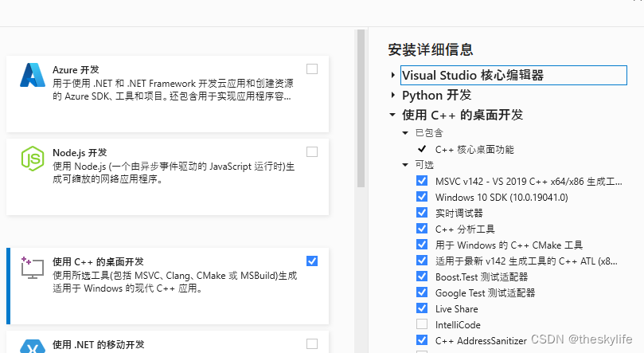Select the Python 开发 tree item
The width and height of the screenshot is (644, 353).
[x=436, y=95]
